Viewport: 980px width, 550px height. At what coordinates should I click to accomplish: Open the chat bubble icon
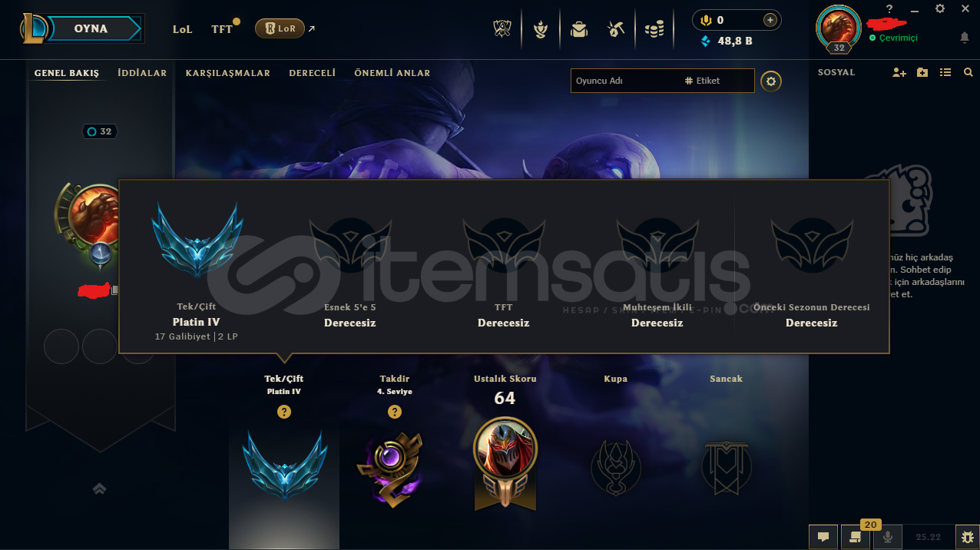[x=823, y=537]
